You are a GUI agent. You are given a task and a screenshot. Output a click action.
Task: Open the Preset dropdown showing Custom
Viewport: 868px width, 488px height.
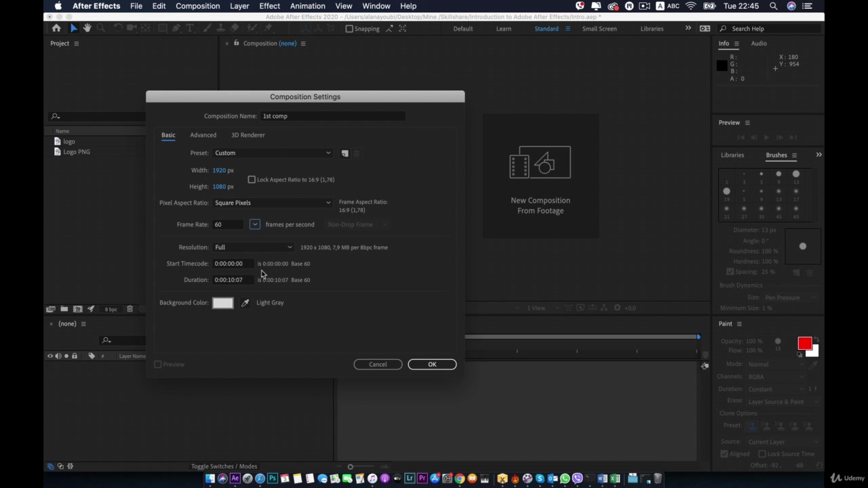pyautogui.click(x=272, y=153)
